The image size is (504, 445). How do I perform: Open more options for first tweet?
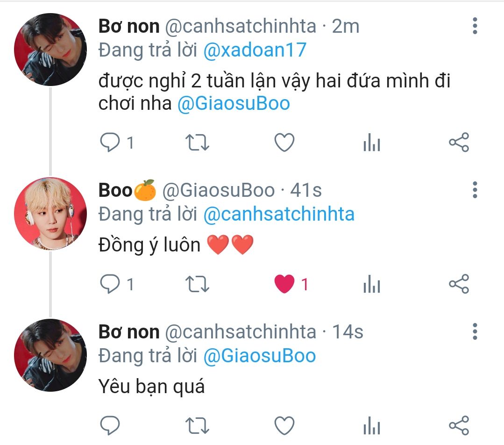click(475, 26)
